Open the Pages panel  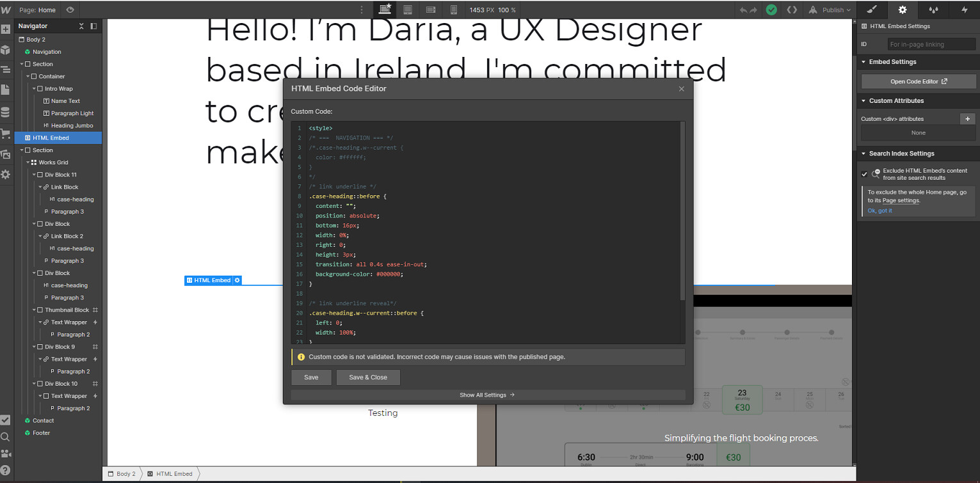pyautogui.click(x=6, y=90)
